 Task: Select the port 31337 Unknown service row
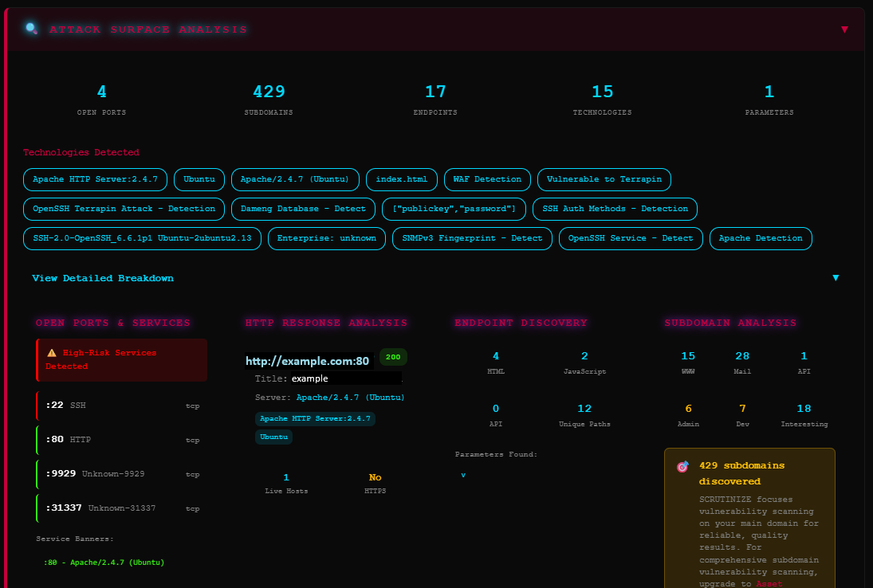click(121, 508)
